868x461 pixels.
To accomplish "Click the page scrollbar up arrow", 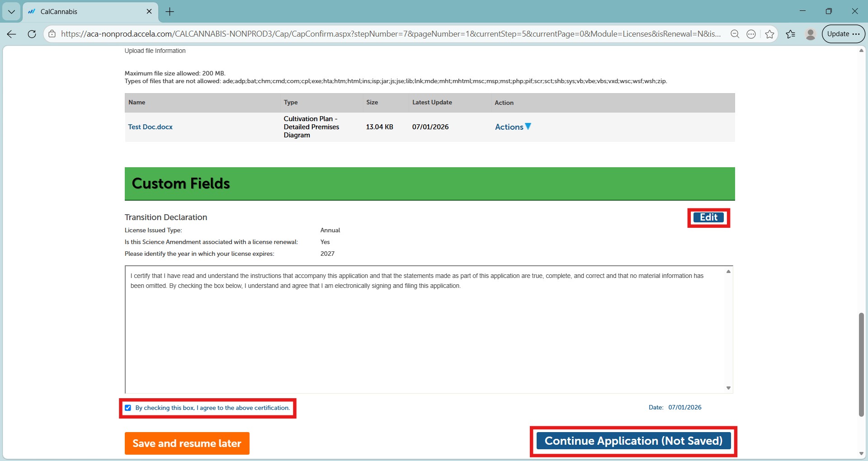I will 861,50.
